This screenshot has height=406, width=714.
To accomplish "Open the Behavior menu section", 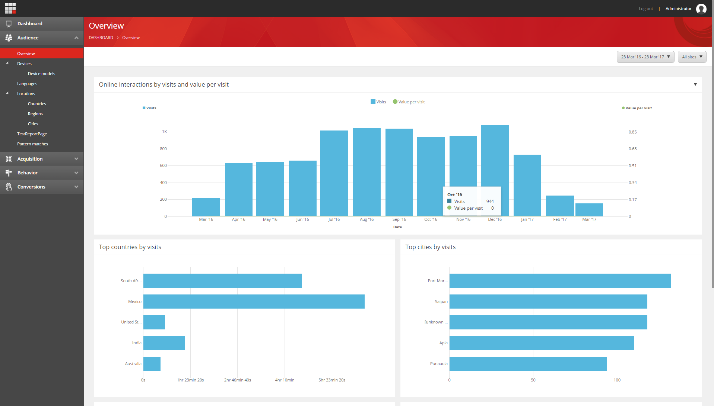I will pyautogui.click(x=42, y=173).
